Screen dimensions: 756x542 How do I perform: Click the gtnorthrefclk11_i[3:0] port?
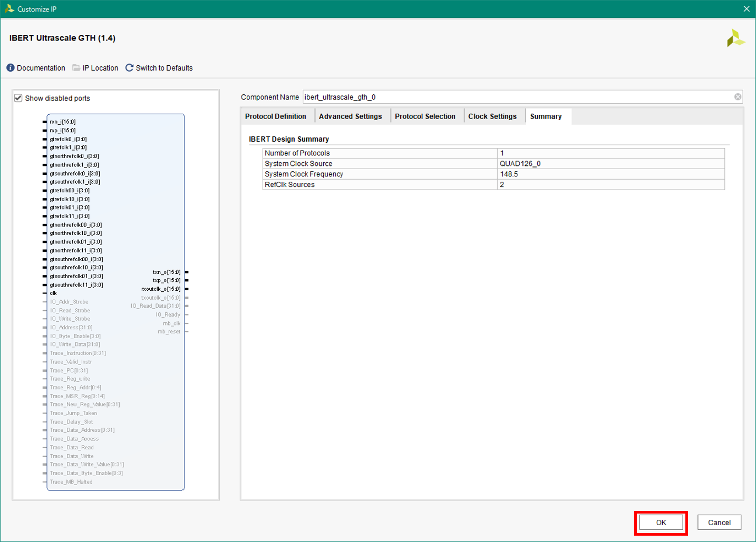pos(76,250)
